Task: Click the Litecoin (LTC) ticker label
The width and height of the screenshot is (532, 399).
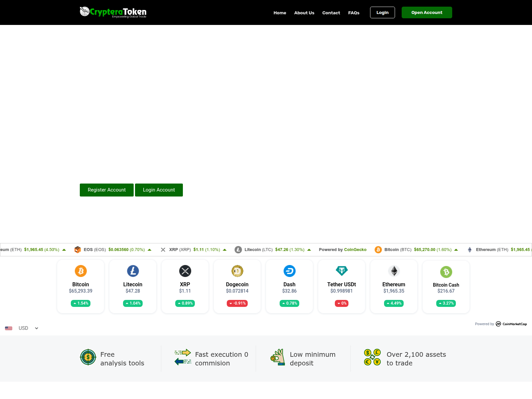Action: tap(259, 250)
